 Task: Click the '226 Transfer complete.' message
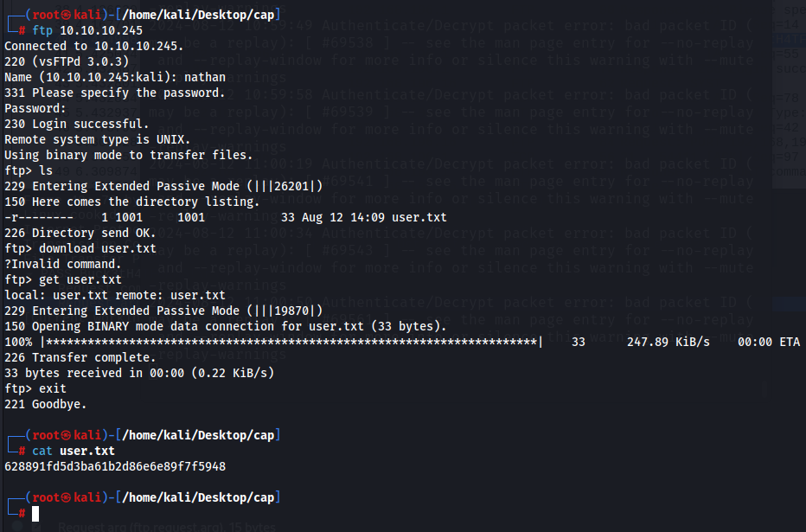click(x=80, y=358)
